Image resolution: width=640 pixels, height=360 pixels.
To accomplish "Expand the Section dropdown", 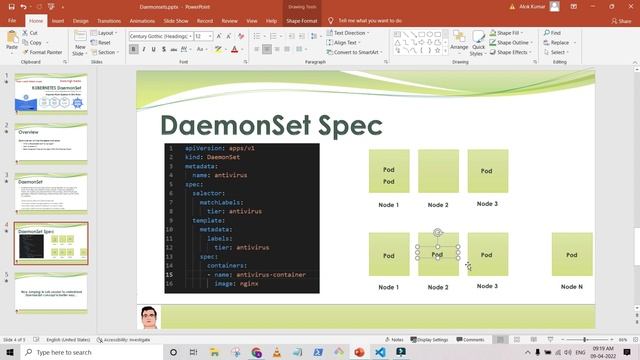I will pyautogui.click(x=105, y=52).
